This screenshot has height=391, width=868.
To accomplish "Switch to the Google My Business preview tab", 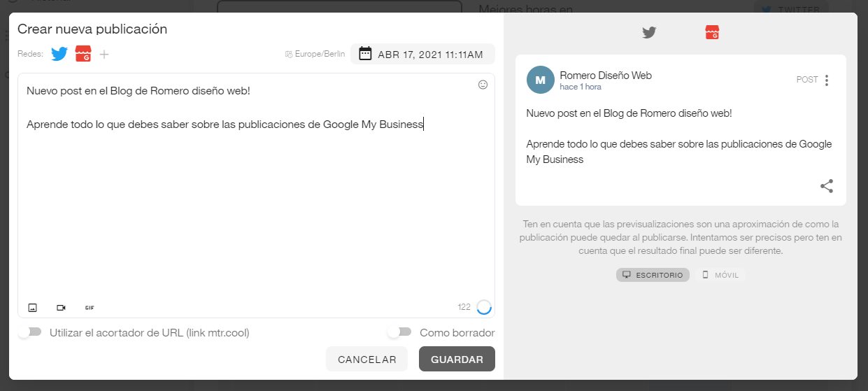I will pos(712,32).
